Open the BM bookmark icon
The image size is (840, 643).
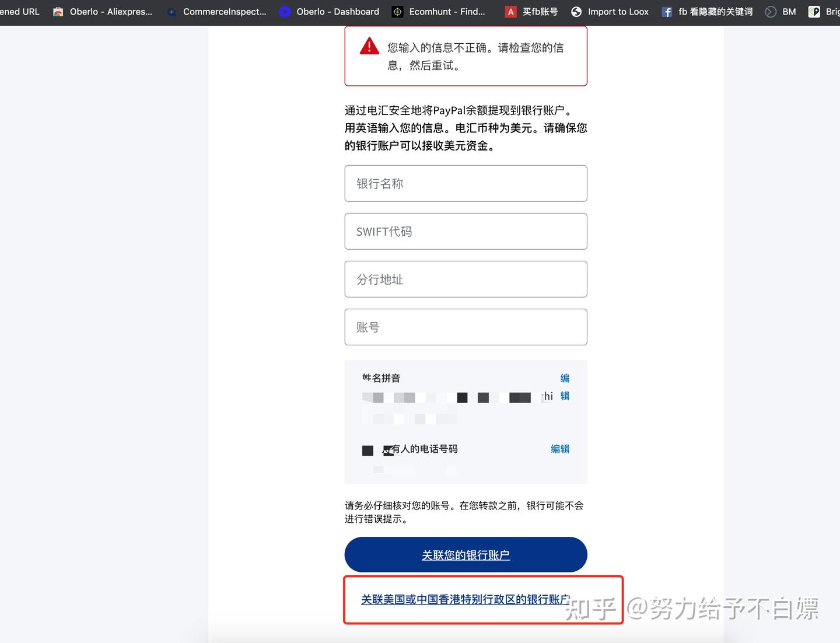(x=770, y=11)
